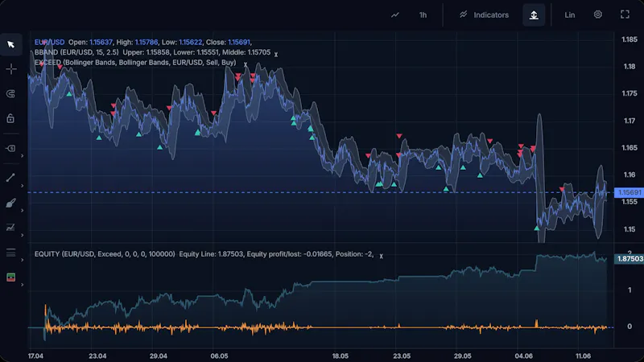
Task: Click the red-green position tool icon
Action: (x=11, y=277)
